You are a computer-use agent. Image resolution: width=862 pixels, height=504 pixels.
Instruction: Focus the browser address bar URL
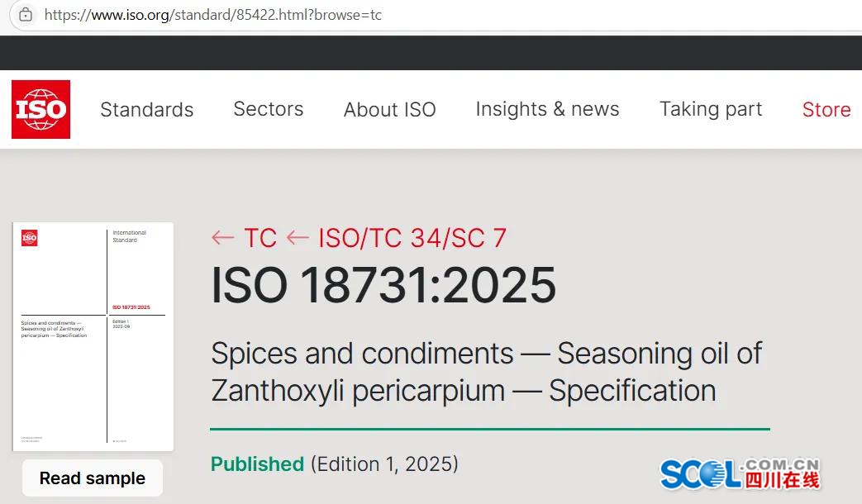[213, 15]
